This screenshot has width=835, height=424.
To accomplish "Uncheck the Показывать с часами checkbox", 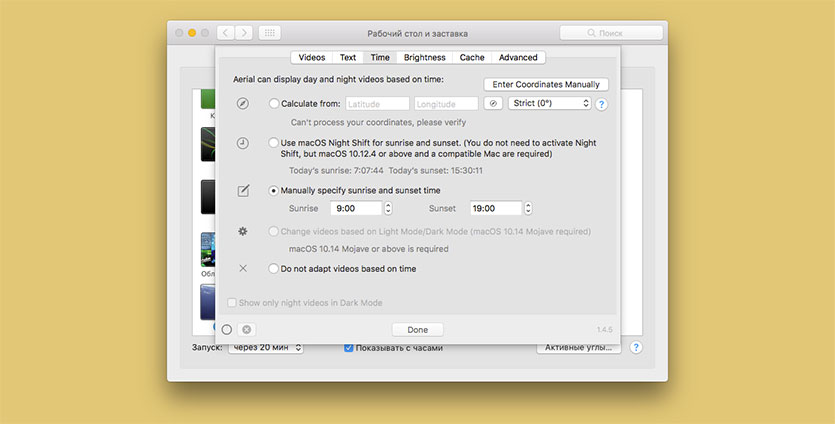I will pyautogui.click(x=349, y=348).
